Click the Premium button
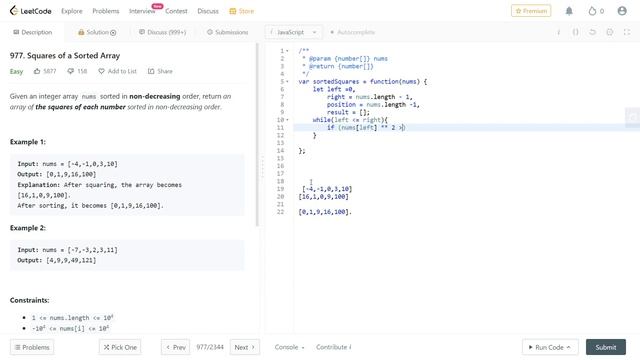 (531, 11)
